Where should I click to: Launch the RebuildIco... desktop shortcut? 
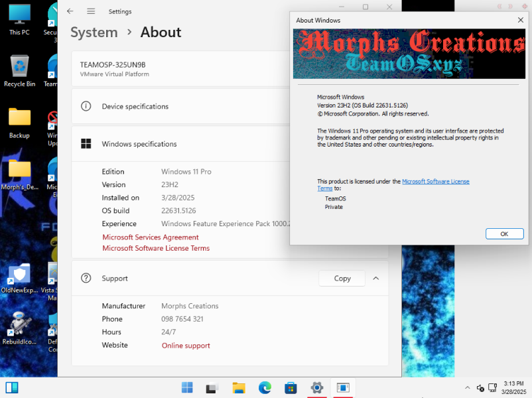[x=19, y=328]
